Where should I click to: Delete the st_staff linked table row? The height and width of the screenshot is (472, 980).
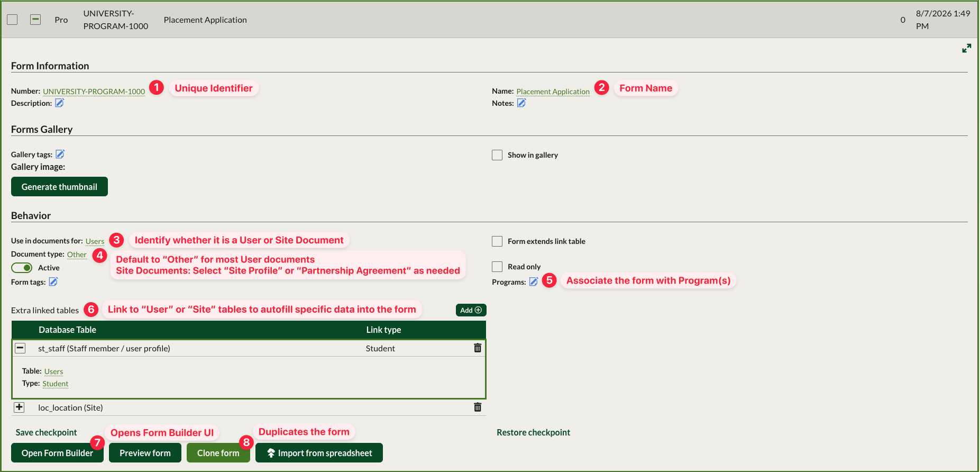coord(478,348)
